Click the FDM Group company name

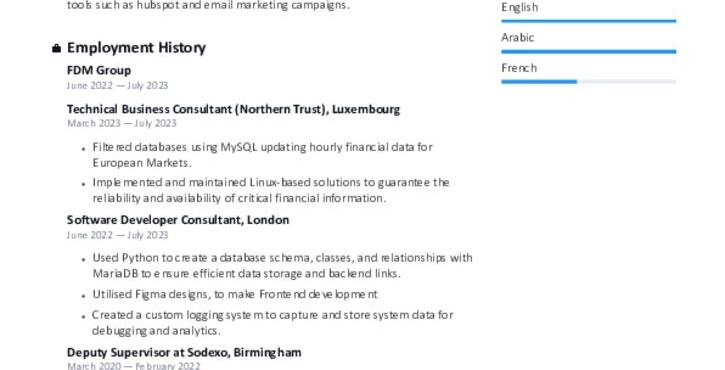click(x=99, y=70)
